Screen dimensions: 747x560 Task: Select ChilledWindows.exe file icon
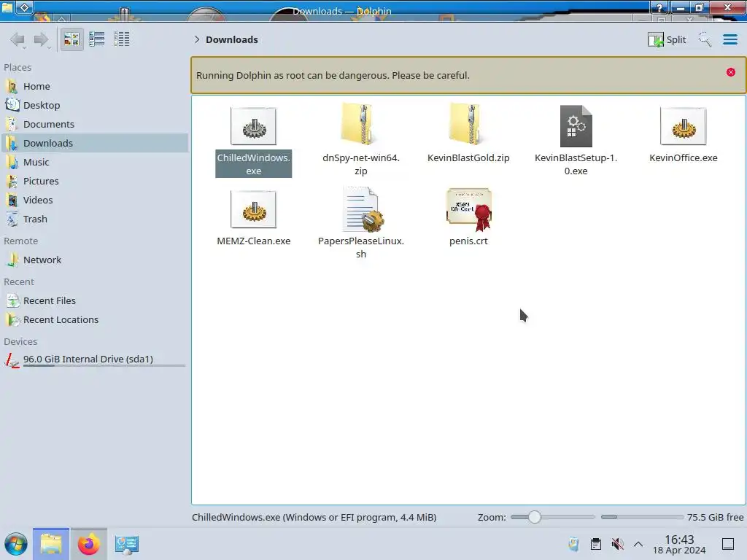coord(253,126)
